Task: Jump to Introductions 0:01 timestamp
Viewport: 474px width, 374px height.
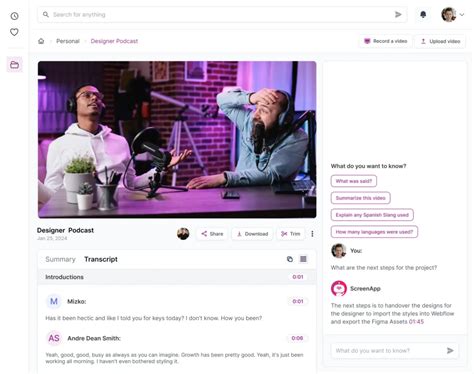Action: [298, 277]
